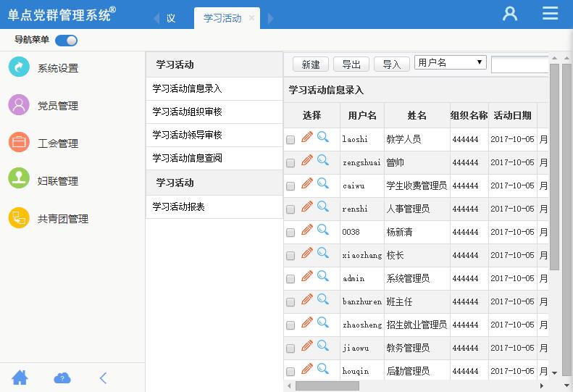
Task: Open 学习活动信息查阅 menu item
Action: (x=214, y=159)
